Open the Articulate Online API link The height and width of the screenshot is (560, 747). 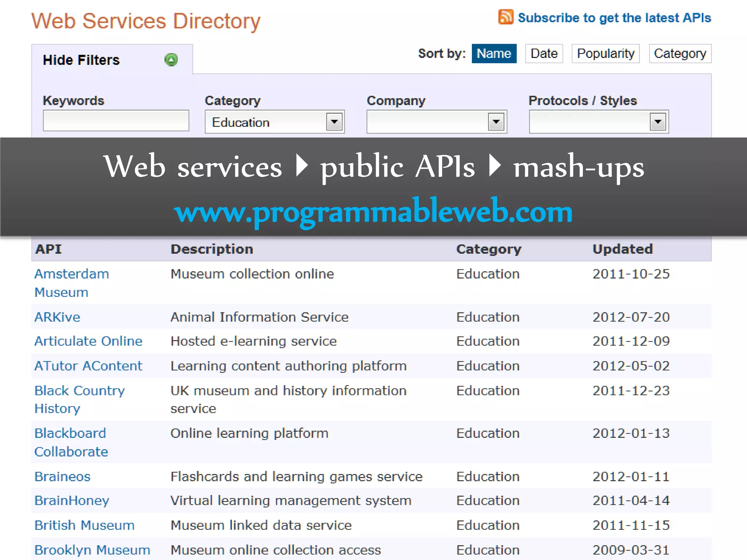coord(88,341)
